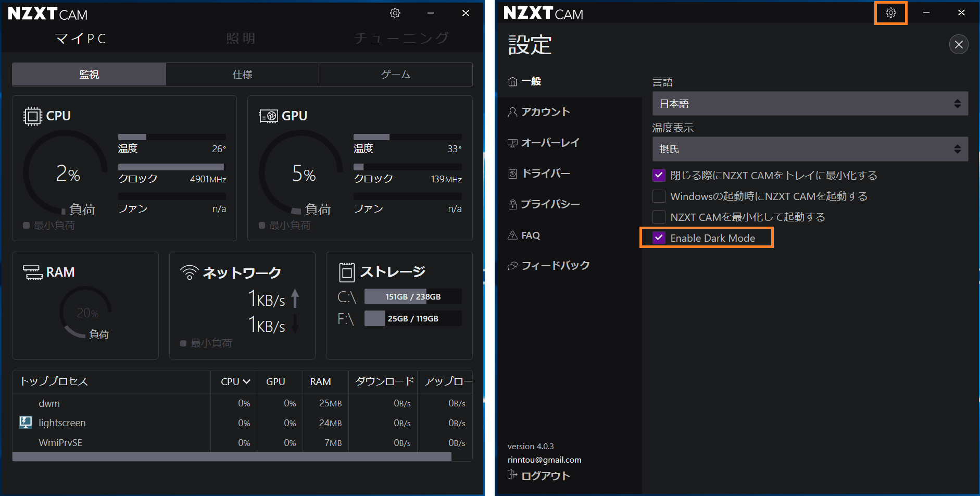
Task: Click the storage drive icon
Action: (x=347, y=272)
